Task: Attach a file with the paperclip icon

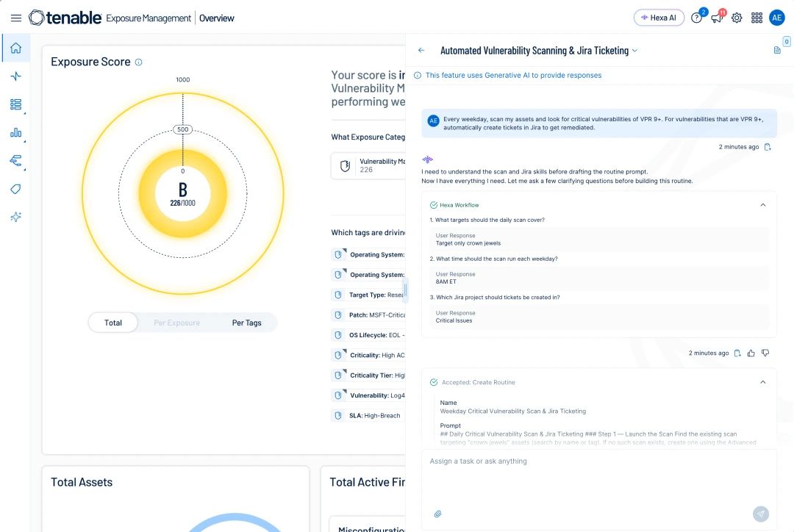Action: pos(437,514)
